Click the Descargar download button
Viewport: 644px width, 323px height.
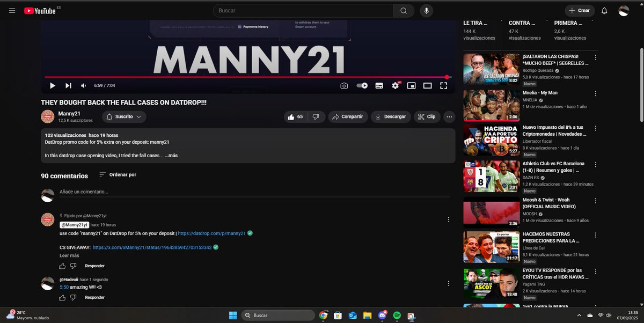391,116
